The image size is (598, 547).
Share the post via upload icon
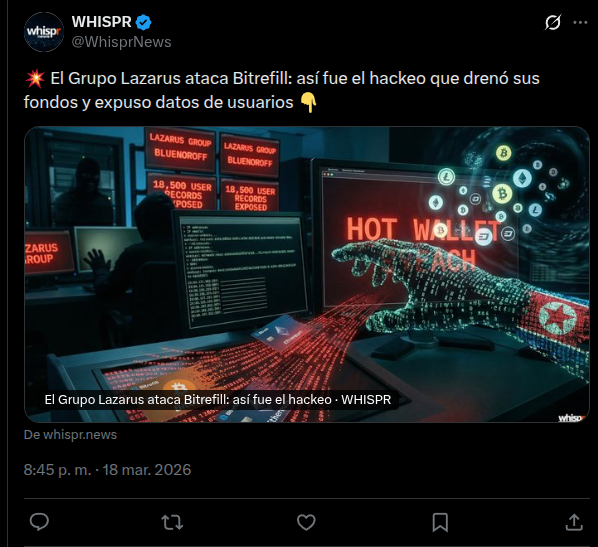tap(574, 522)
